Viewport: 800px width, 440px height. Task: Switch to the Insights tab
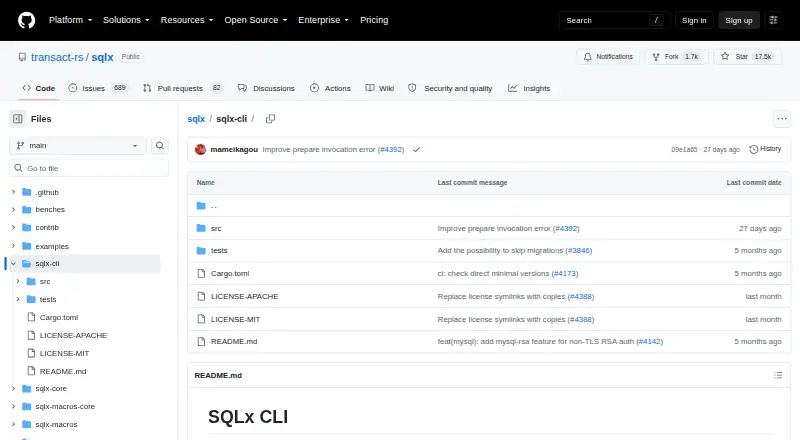tap(529, 88)
